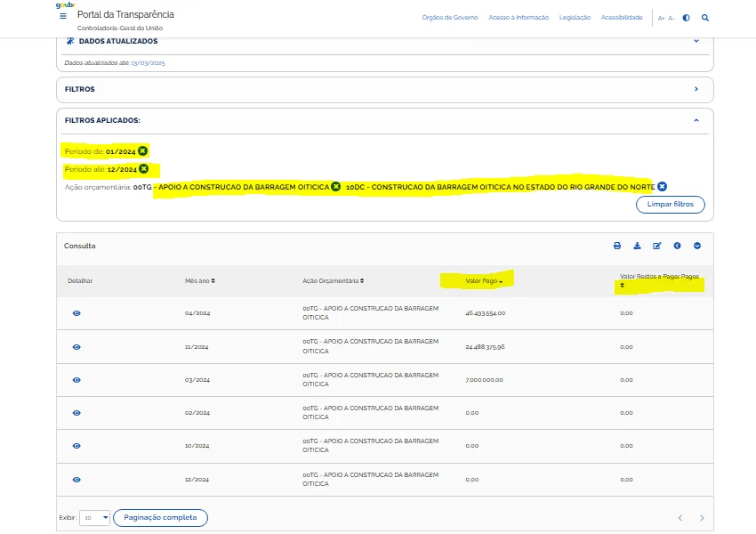Screen dimensions: 756x534
Task: Collapse the Filtros Aplicados panel
Action: coord(696,120)
